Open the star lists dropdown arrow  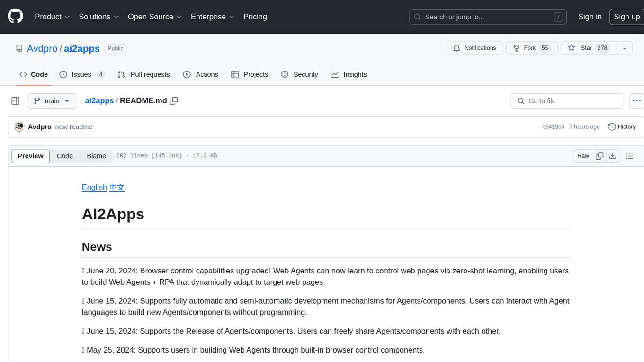625,48
